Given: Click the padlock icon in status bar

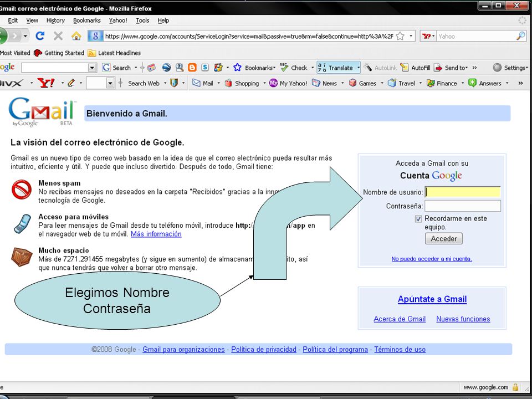Looking at the screenshot, I should pos(515,387).
